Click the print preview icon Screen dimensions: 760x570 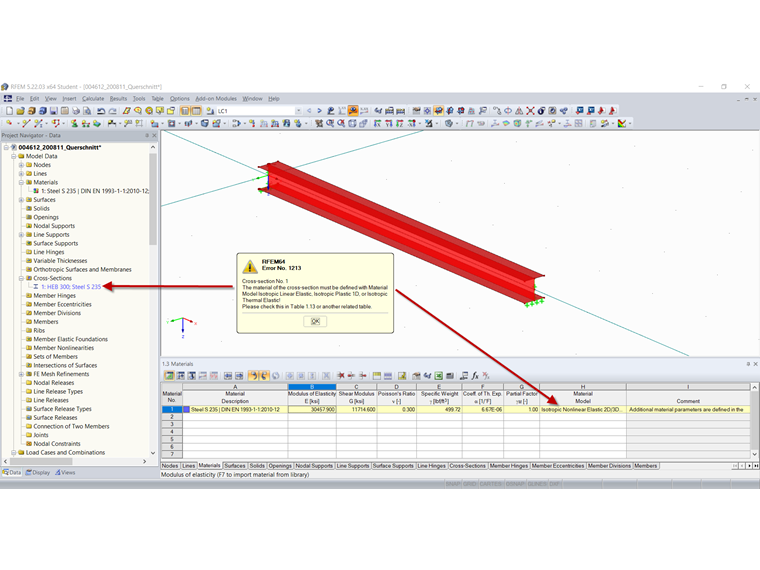(87, 111)
